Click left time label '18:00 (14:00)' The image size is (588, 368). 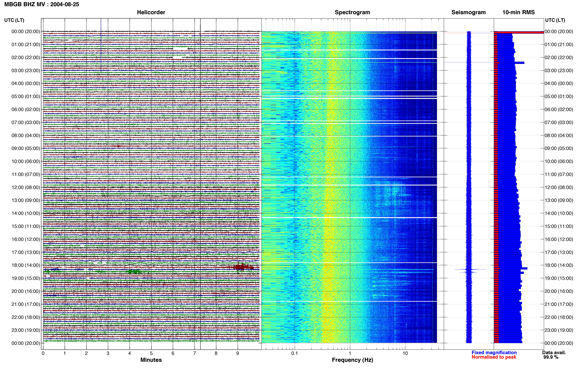point(26,265)
